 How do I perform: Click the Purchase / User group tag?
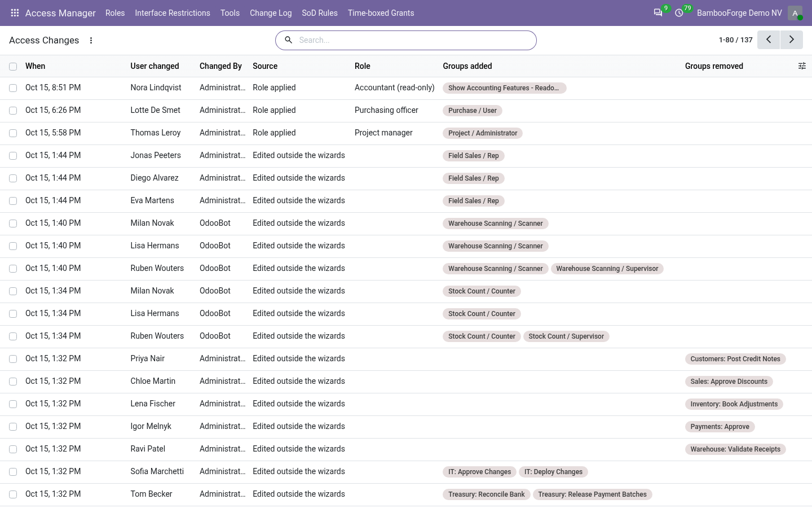click(x=473, y=111)
